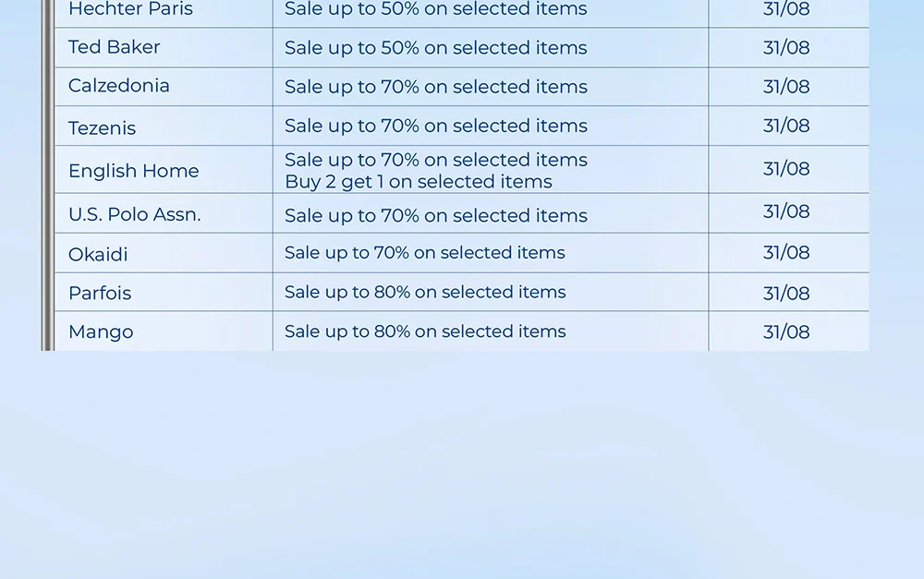
Task: Click Tezenis's sale up to 70% text
Action: click(x=435, y=126)
